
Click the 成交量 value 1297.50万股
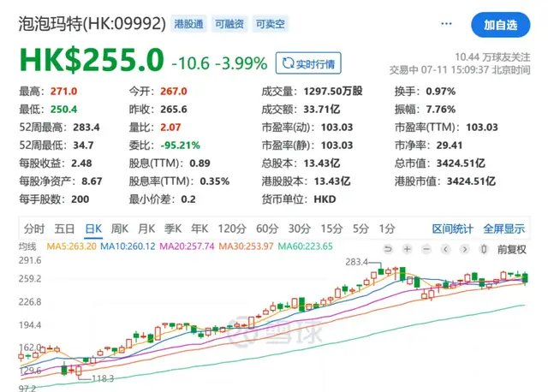(x=333, y=92)
